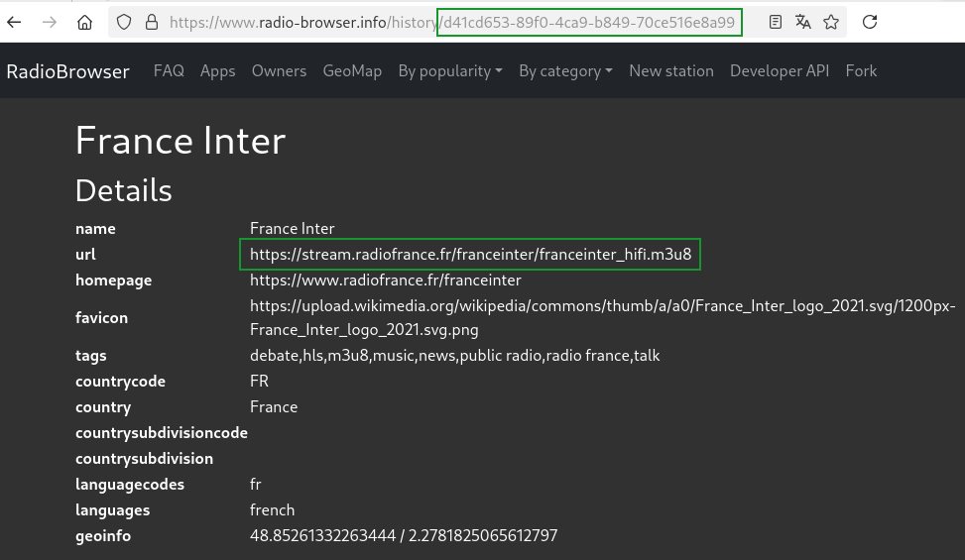Click the country value France
This screenshot has width=965, height=560.
(274, 407)
